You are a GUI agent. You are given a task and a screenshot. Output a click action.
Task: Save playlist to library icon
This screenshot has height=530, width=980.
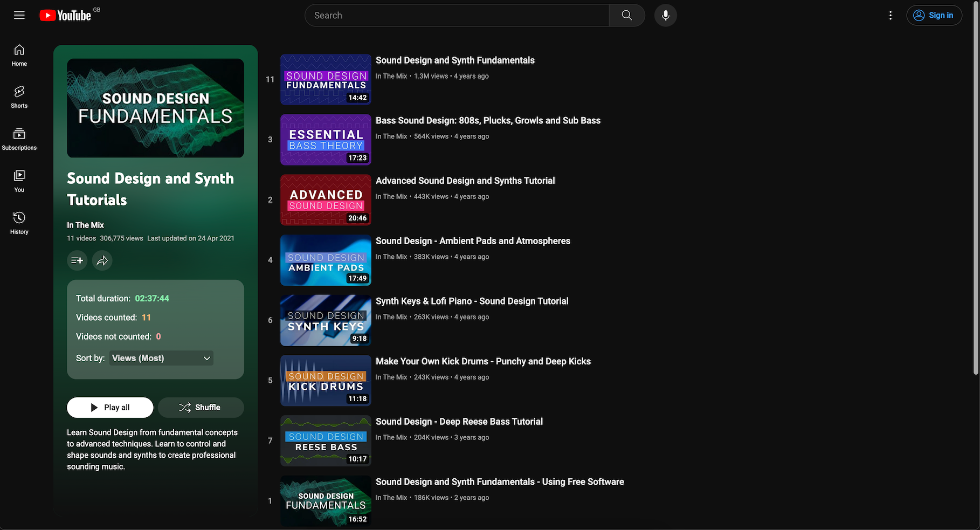[x=77, y=260]
